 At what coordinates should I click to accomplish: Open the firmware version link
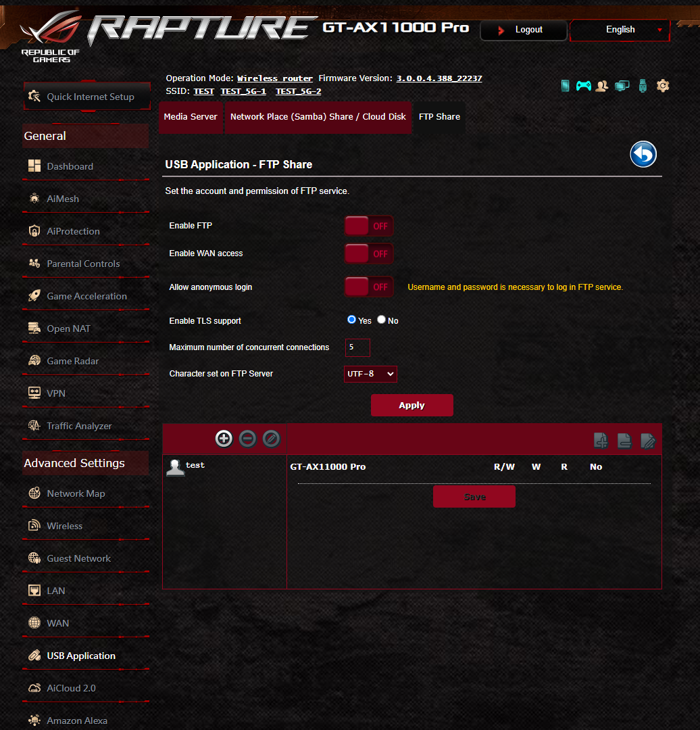click(439, 78)
